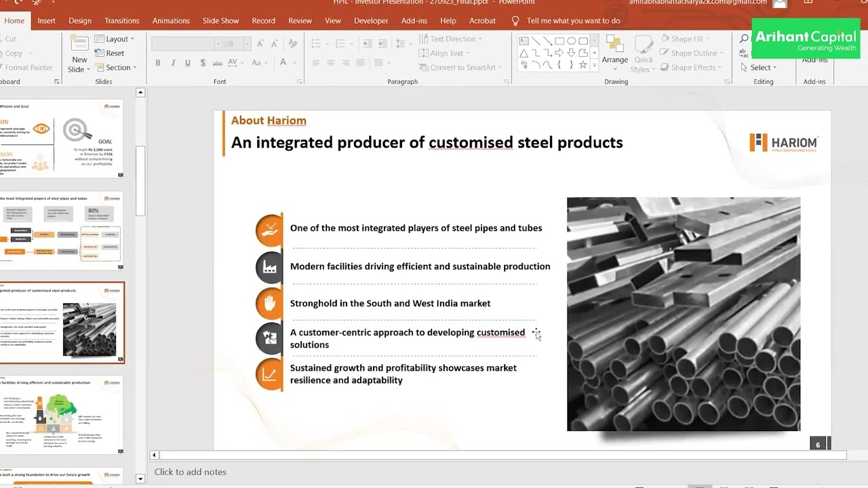The width and height of the screenshot is (868, 488).
Task: Click the Select button in Editing group
Action: pyautogui.click(x=759, y=68)
